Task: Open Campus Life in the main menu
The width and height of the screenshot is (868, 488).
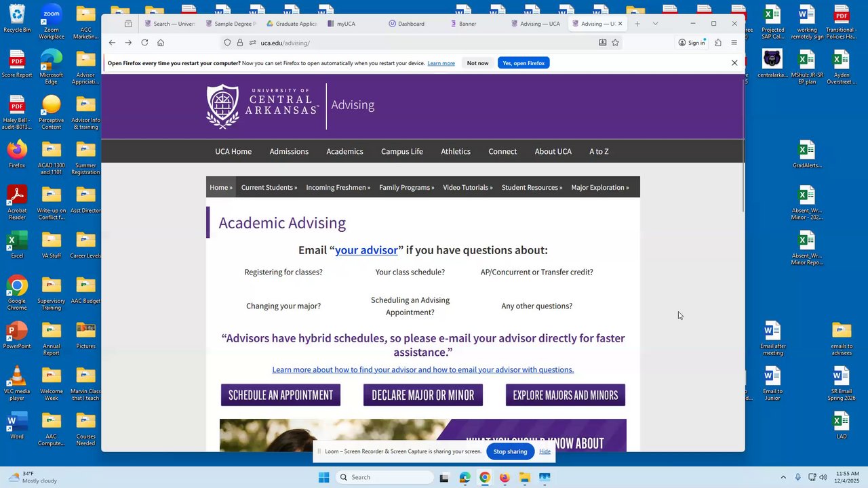Action: (x=402, y=151)
